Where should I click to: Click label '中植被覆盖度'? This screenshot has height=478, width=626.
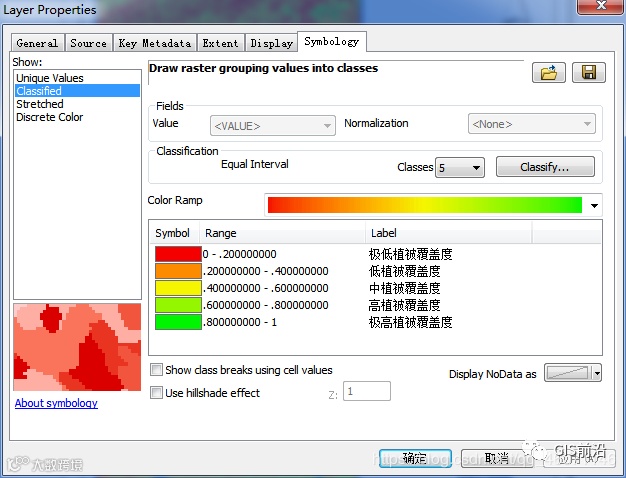[x=404, y=288]
